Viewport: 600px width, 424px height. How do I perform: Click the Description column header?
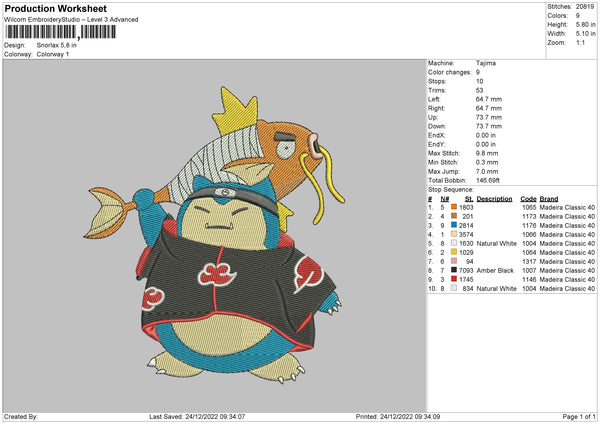(x=495, y=198)
